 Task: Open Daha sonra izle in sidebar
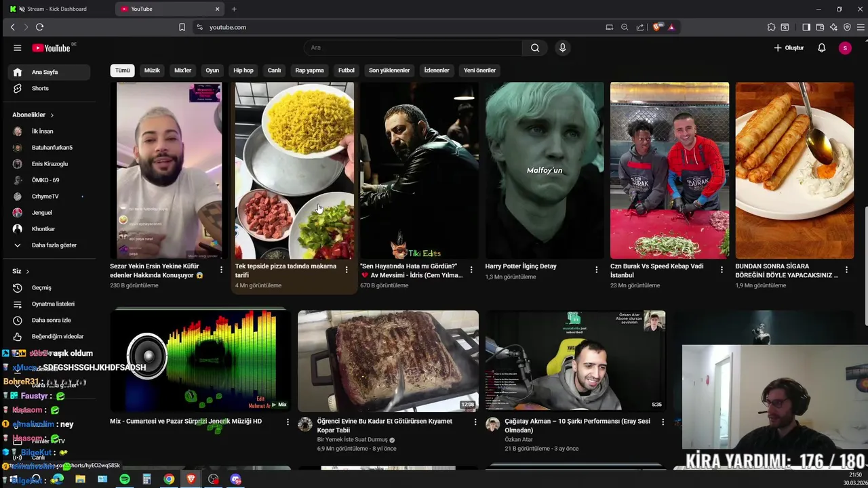click(49, 321)
